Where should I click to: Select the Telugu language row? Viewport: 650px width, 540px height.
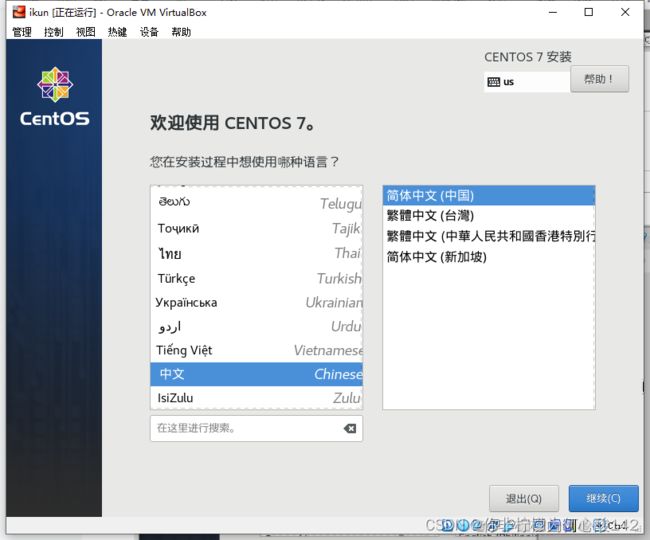257,203
